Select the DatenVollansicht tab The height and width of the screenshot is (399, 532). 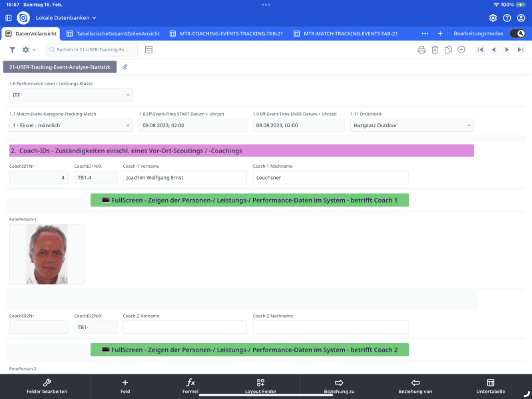[x=31, y=33]
